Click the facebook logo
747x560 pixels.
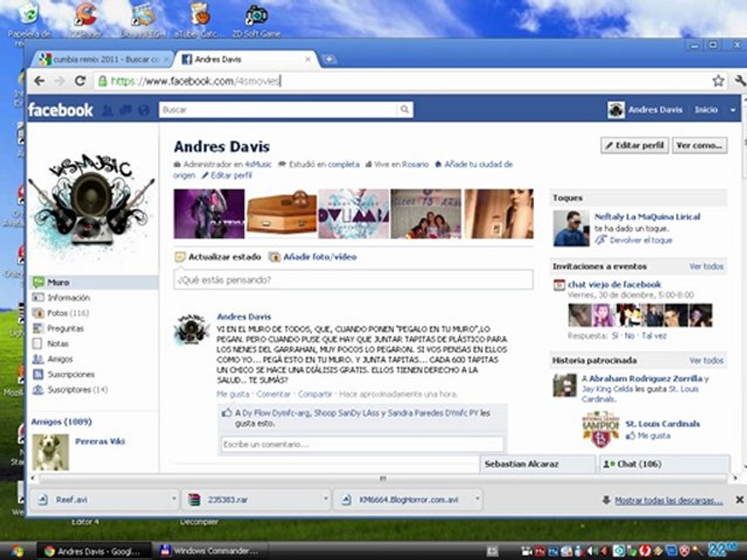pos(61,110)
